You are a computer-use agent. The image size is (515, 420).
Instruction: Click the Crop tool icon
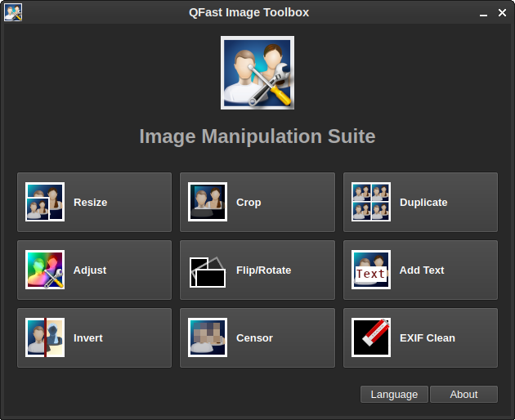point(208,202)
